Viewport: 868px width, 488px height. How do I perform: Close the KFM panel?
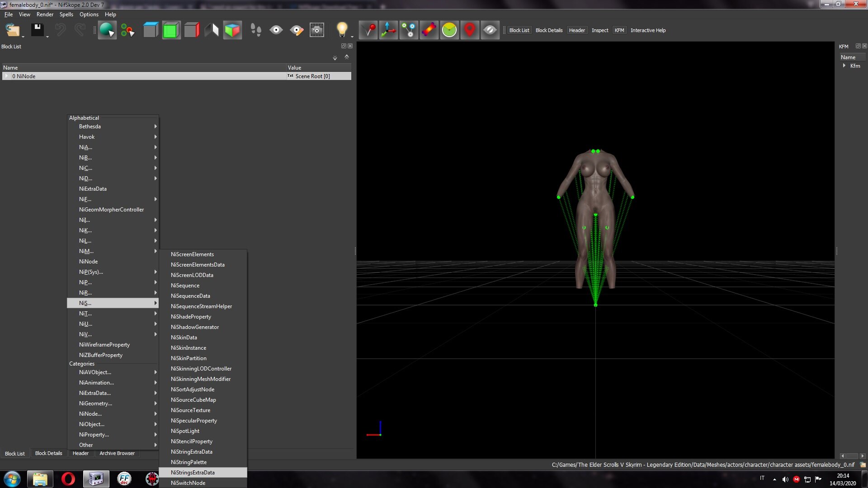pos(864,46)
